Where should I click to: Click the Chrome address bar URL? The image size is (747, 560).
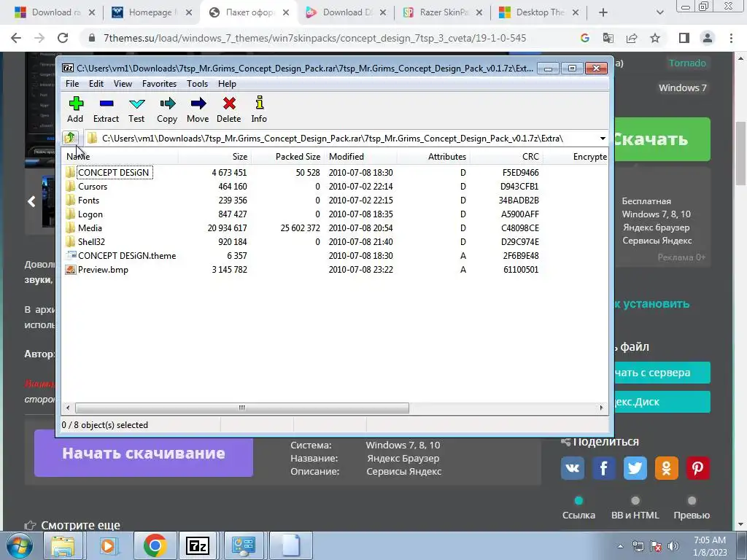coord(315,38)
